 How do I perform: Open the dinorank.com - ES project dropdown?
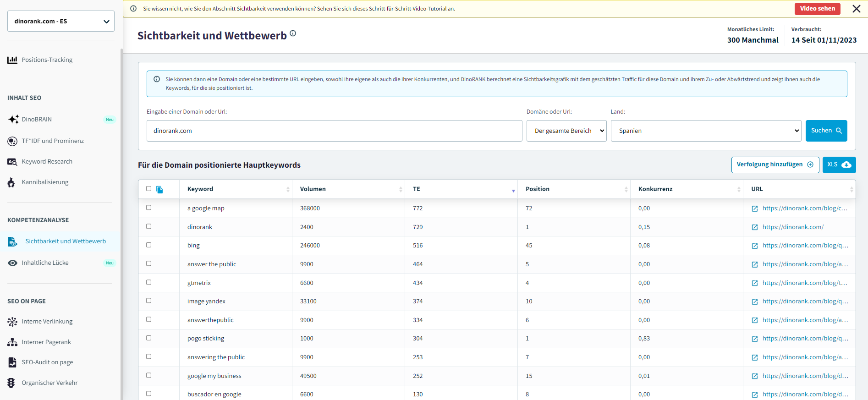[x=61, y=21]
